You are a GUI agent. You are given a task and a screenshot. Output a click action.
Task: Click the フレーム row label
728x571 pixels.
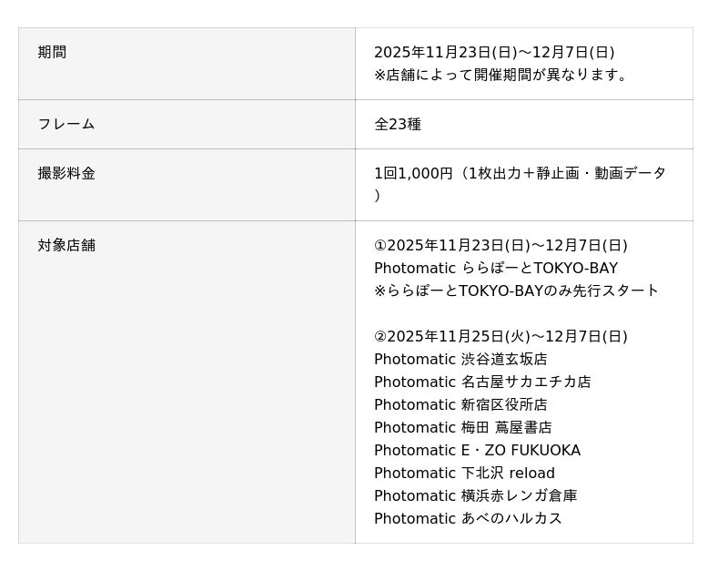(x=66, y=125)
